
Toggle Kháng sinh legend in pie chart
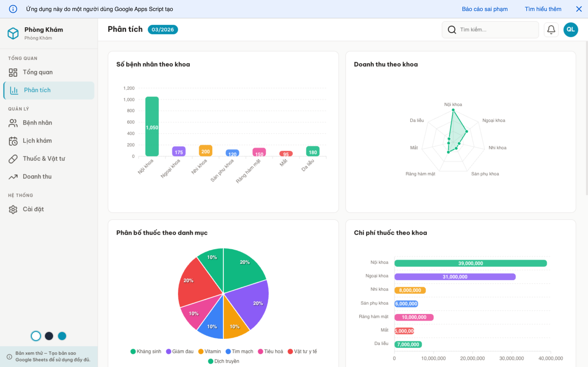pos(146,351)
